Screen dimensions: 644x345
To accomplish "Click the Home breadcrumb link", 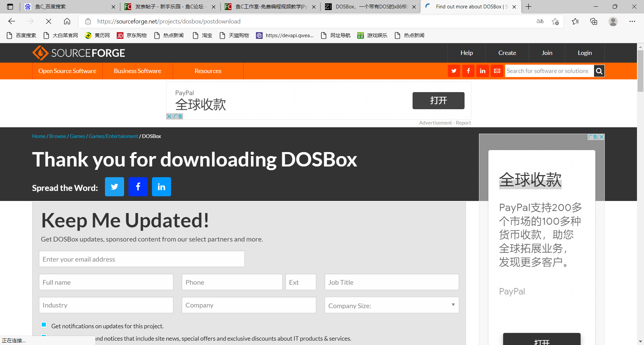I will click(39, 136).
